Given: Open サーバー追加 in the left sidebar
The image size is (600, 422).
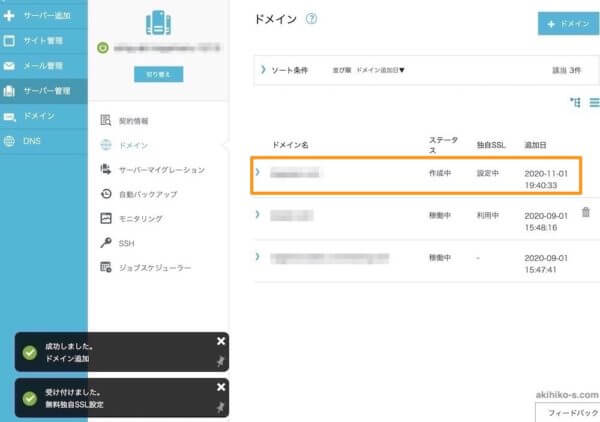Looking at the screenshot, I should pyautogui.click(x=44, y=15).
